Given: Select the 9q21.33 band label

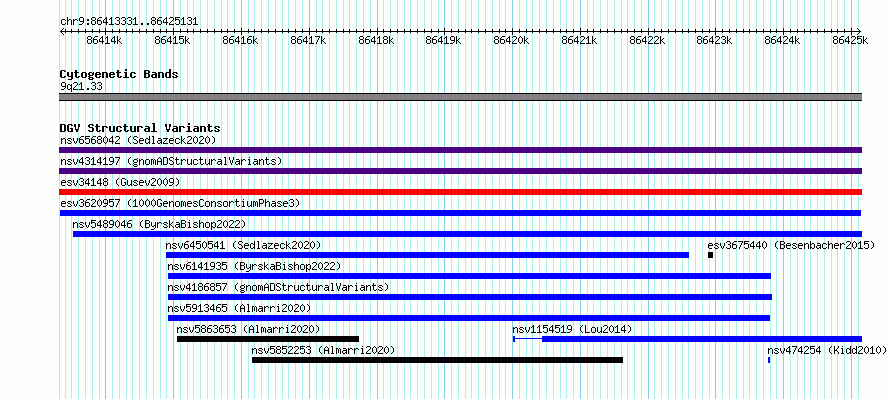Looking at the screenshot, I should click(81, 87).
